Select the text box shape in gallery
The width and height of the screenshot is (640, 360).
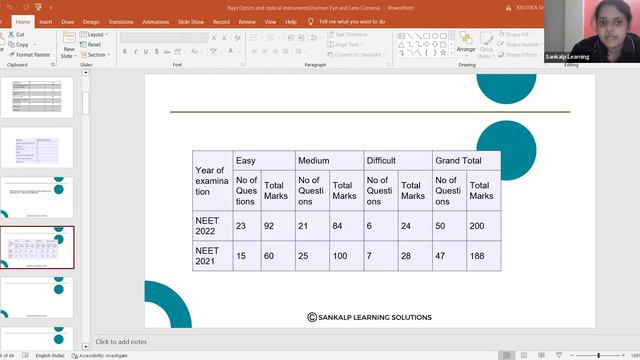[401, 36]
